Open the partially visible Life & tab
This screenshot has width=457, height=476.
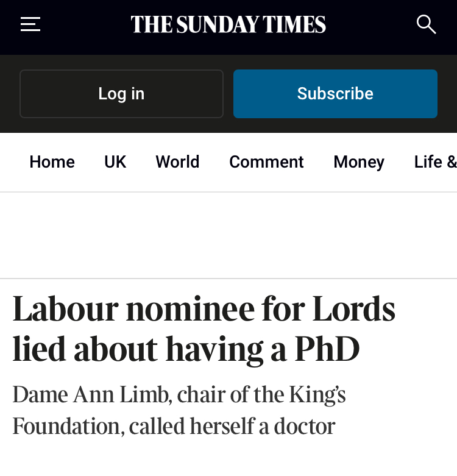(x=434, y=162)
